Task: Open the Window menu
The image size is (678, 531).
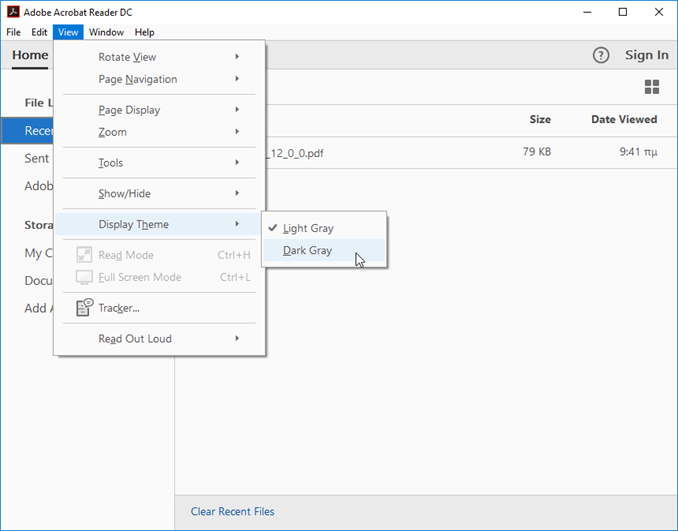Action: [x=106, y=32]
